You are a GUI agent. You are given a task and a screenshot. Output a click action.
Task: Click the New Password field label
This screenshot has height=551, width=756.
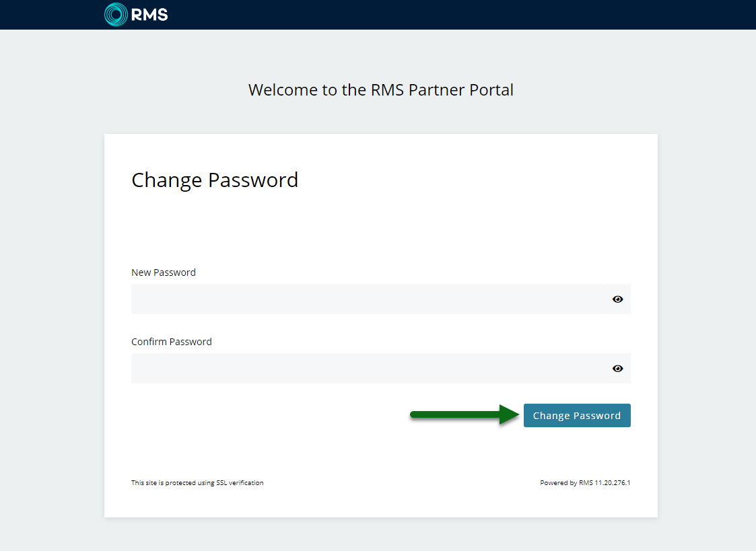pyautogui.click(x=164, y=272)
